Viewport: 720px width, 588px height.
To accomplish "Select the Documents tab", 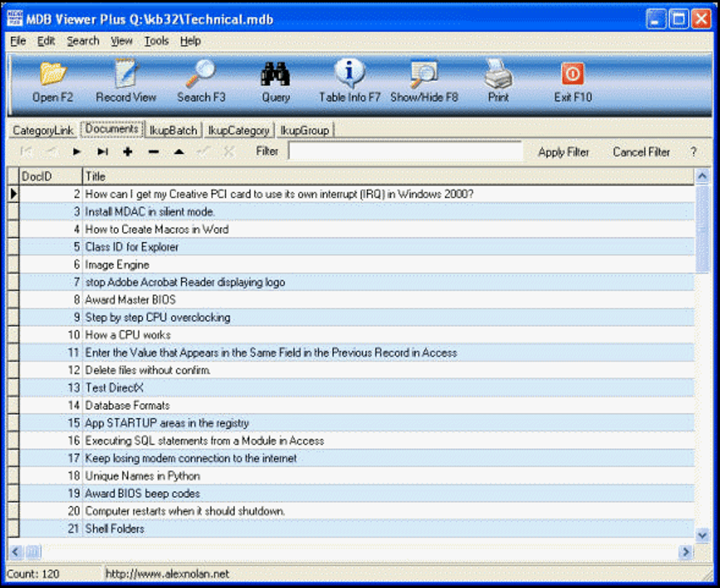I will pyautogui.click(x=112, y=129).
